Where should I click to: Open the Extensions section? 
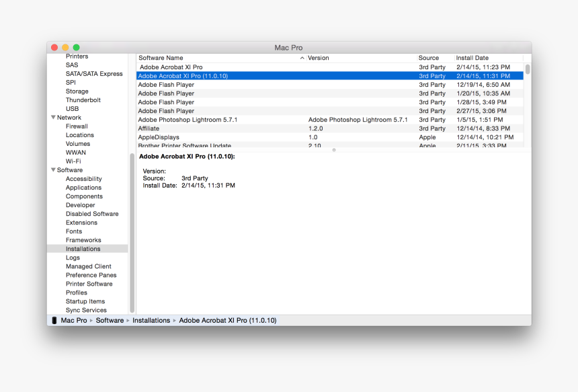coord(81,222)
